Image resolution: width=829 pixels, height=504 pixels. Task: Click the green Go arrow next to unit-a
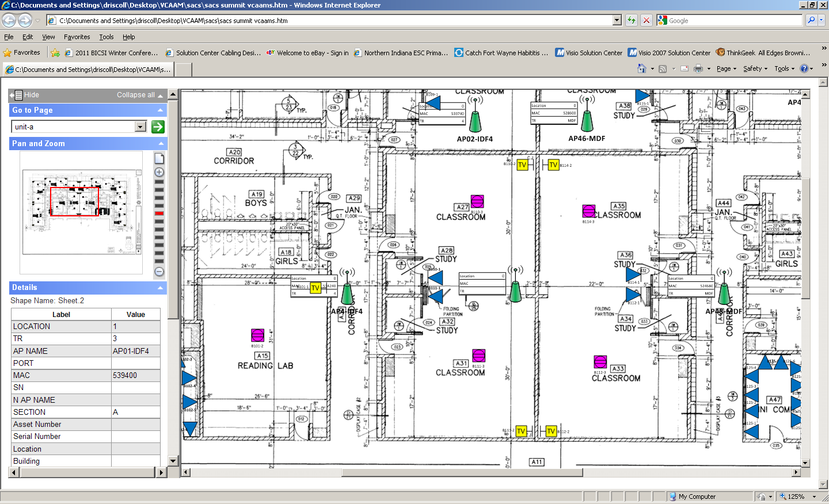pos(158,127)
